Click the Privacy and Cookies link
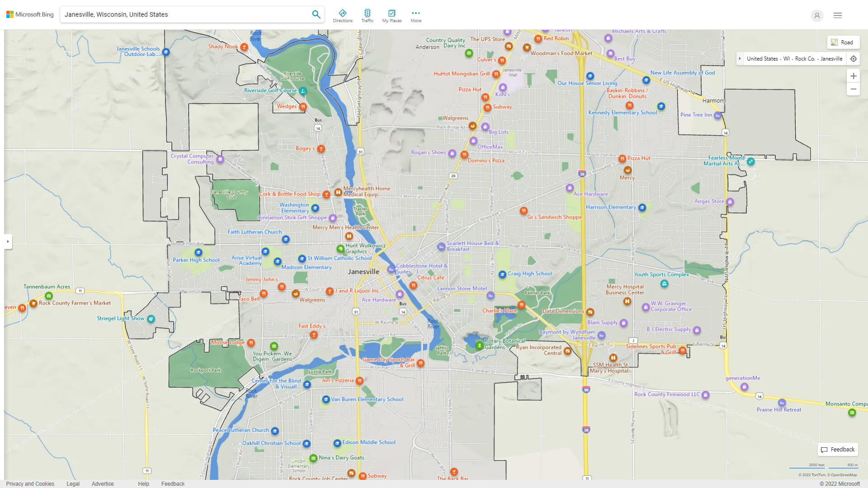 click(30, 484)
